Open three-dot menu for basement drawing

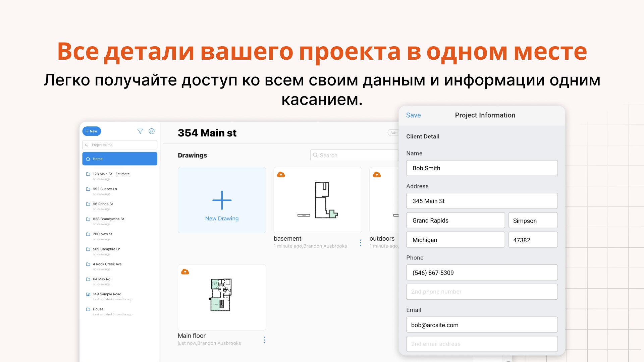click(x=360, y=243)
